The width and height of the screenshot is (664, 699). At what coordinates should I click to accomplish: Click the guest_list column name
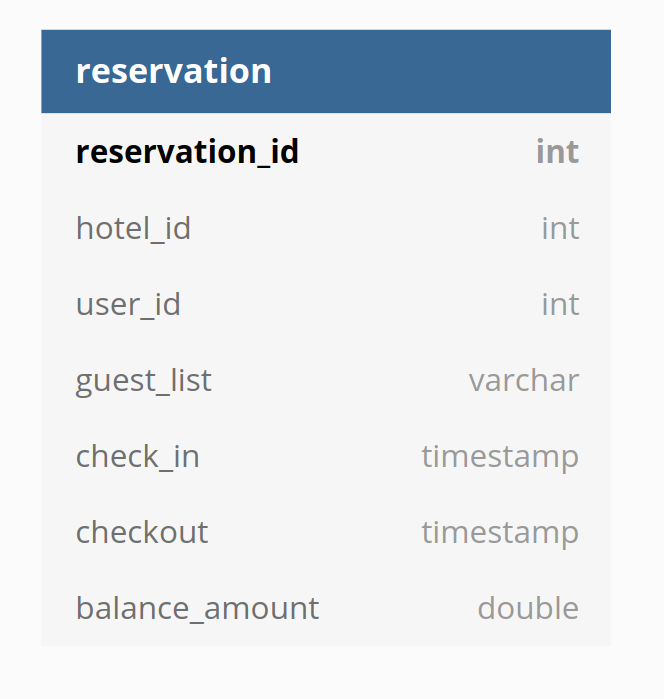click(x=144, y=381)
